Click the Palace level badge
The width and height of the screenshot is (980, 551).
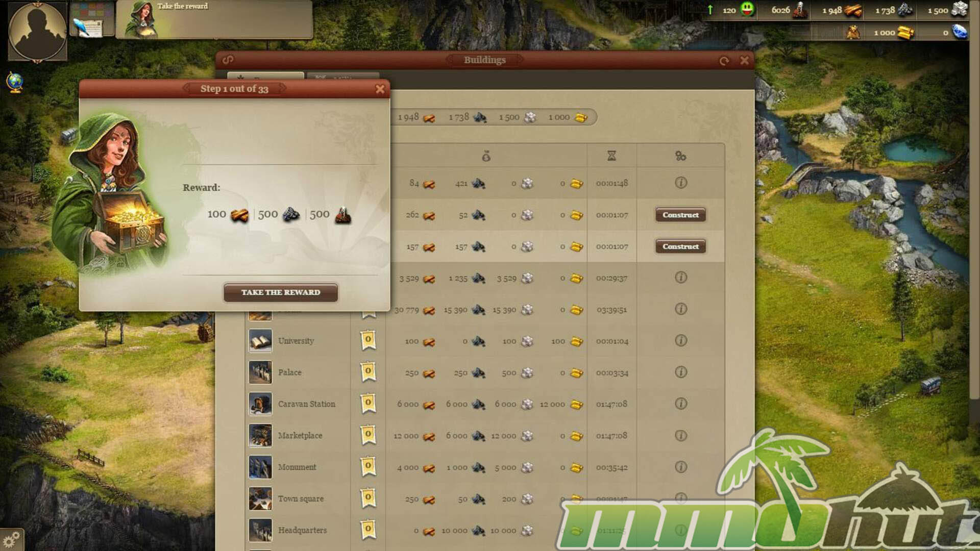click(x=368, y=372)
